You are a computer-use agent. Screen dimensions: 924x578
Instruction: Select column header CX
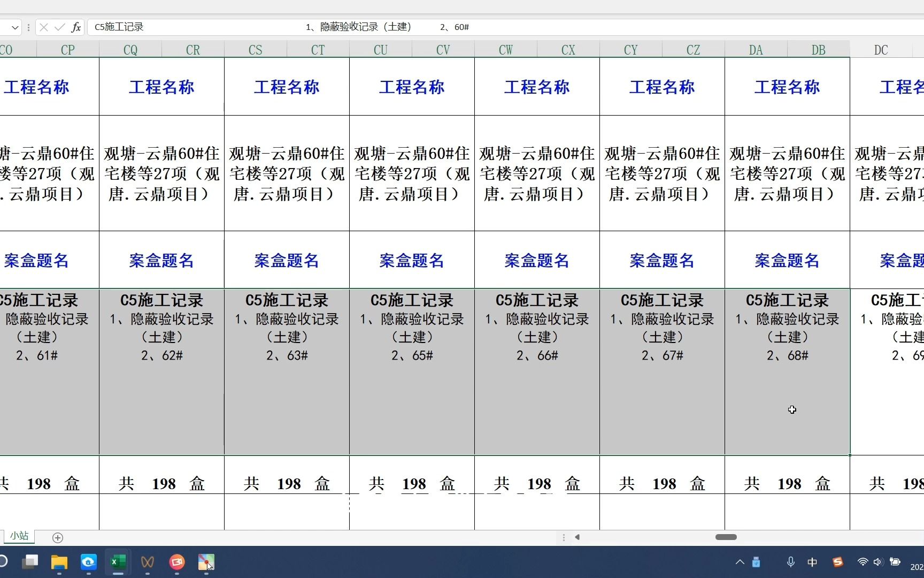[x=568, y=50]
